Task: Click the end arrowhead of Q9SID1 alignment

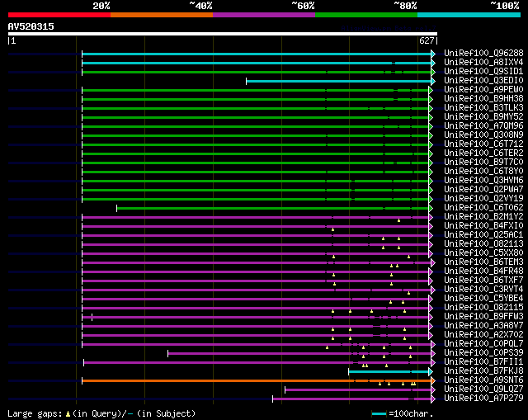Action: [433, 72]
